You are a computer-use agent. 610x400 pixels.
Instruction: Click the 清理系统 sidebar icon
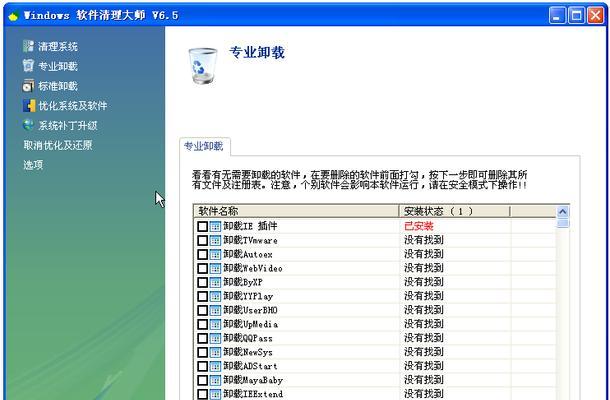(28, 46)
